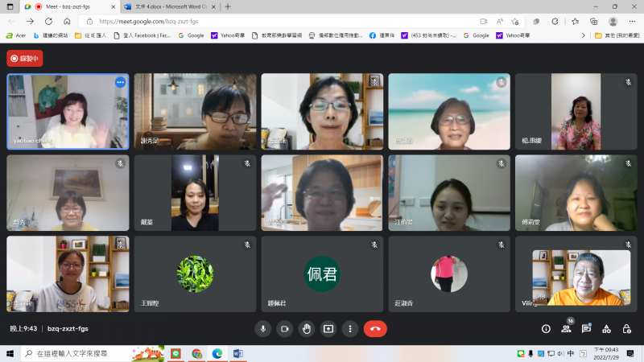Open the first Google bookmark

191,35
